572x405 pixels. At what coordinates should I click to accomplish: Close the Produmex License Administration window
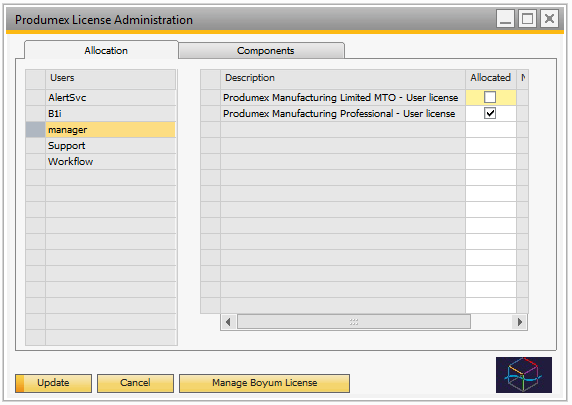pyautogui.click(x=549, y=18)
